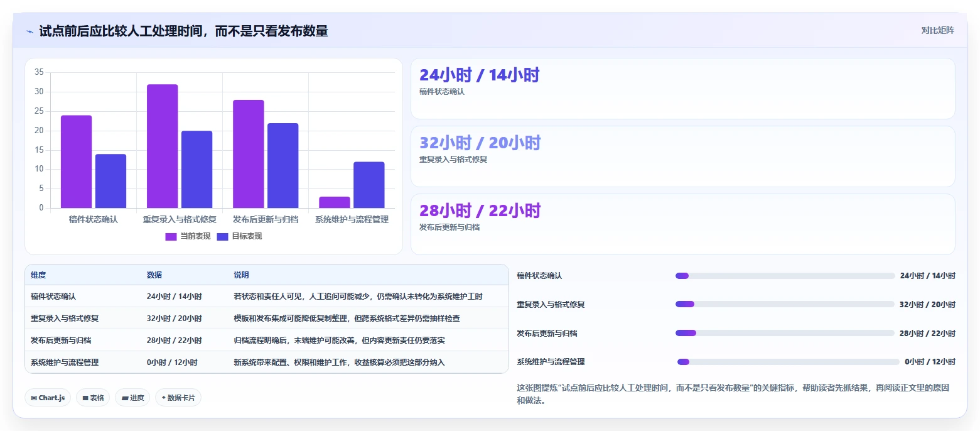Screen dimensions: 980x431
Task: Click the 目标表现 blue legend swatch
Action: [223, 236]
